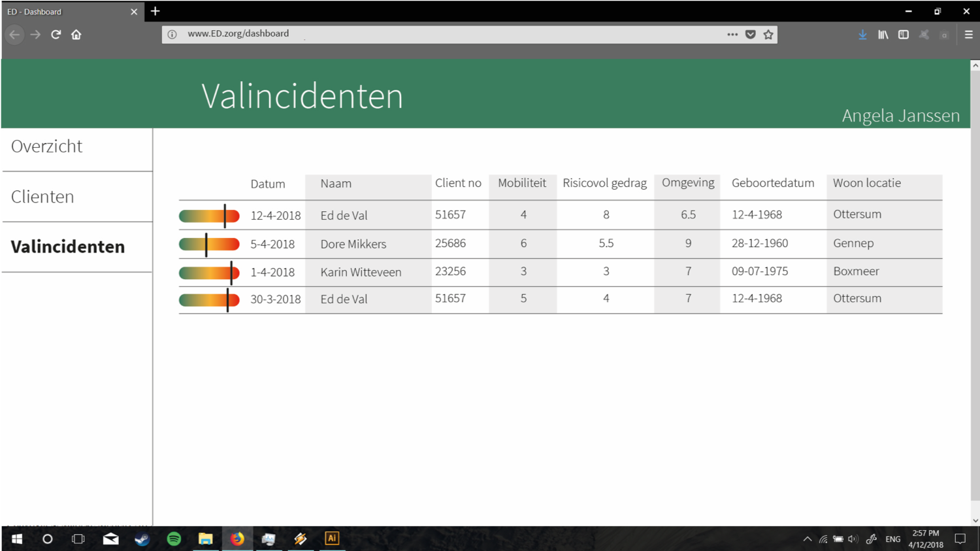The width and height of the screenshot is (980, 551).
Task: Sort by the Naam column header
Action: [336, 184]
